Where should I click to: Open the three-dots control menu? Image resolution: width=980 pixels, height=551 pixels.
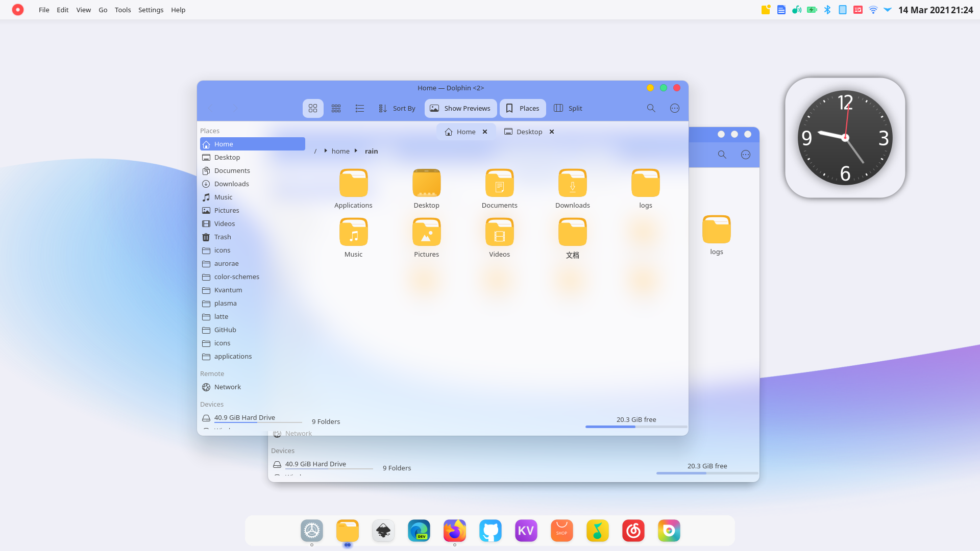(x=675, y=108)
